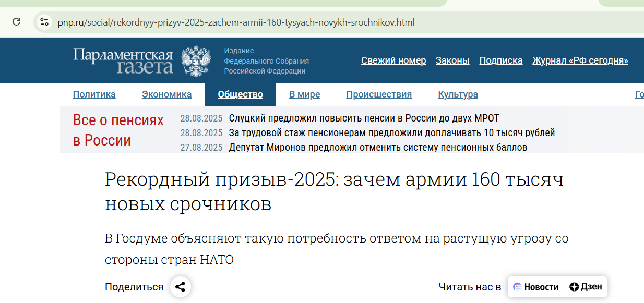Click the Читать нас в label
Screen dimensions: 644x303
point(470,287)
